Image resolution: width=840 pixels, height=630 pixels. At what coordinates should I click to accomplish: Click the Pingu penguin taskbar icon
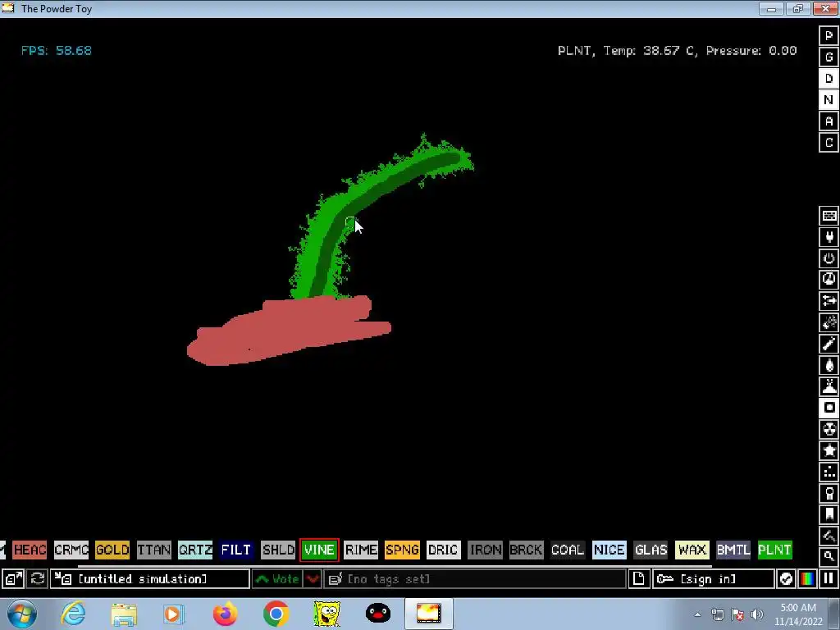[377, 614]
